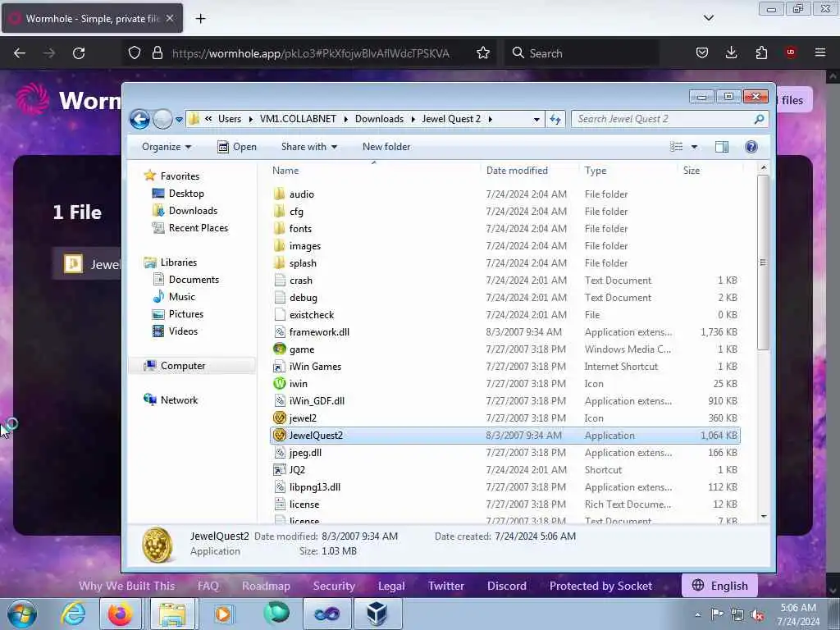840x630 pixels.
Task: Open the Discord link in footer
Action: [507, 586]
